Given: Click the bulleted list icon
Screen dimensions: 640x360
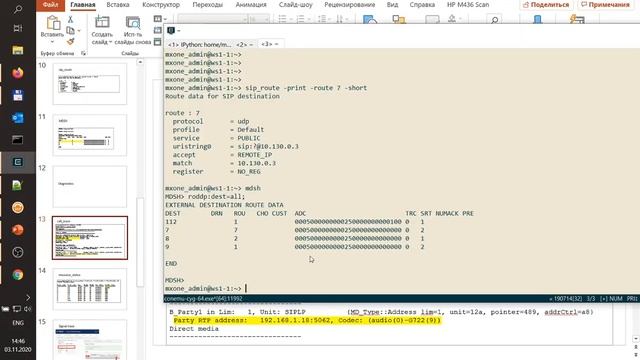Looking at the screenshot, I should 282,19.
